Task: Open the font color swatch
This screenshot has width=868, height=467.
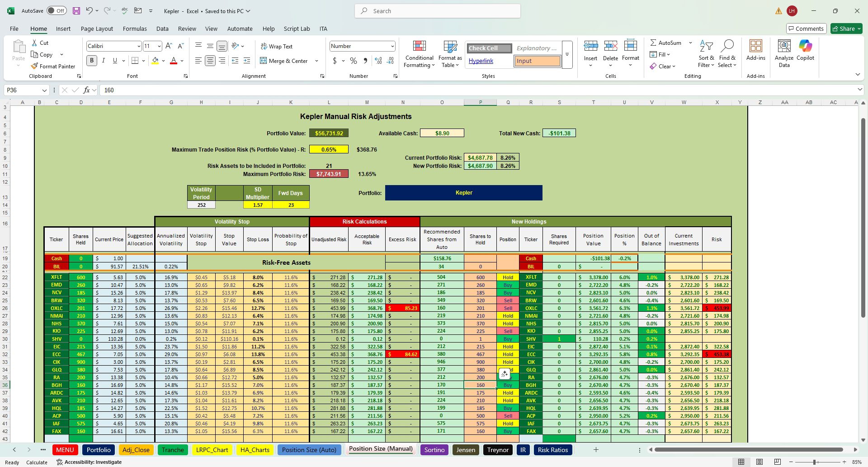Action: (x=174, y=60)
